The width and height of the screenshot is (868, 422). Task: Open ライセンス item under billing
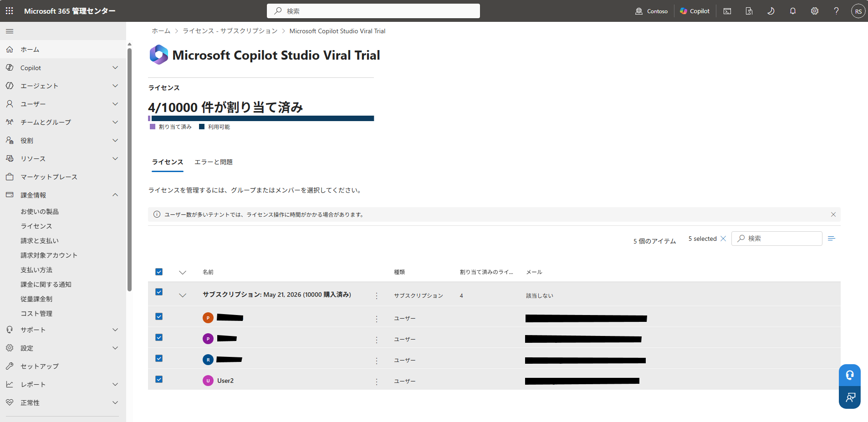[36, 226]
